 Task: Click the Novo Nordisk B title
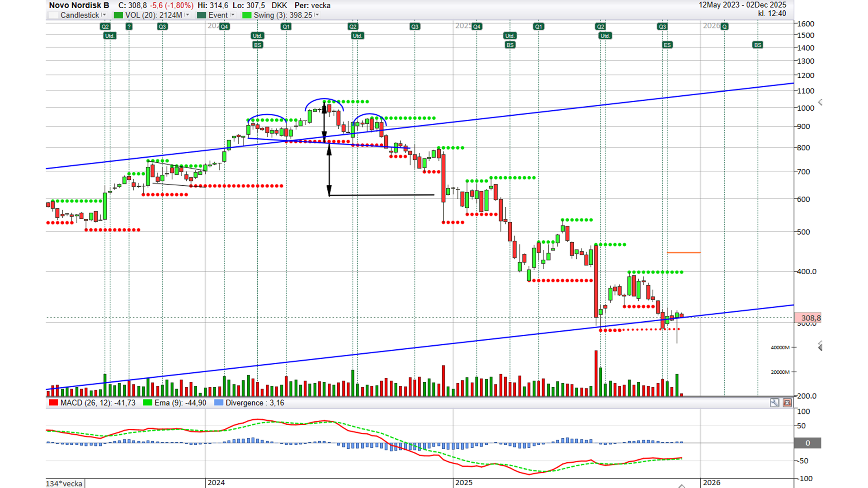79,5
